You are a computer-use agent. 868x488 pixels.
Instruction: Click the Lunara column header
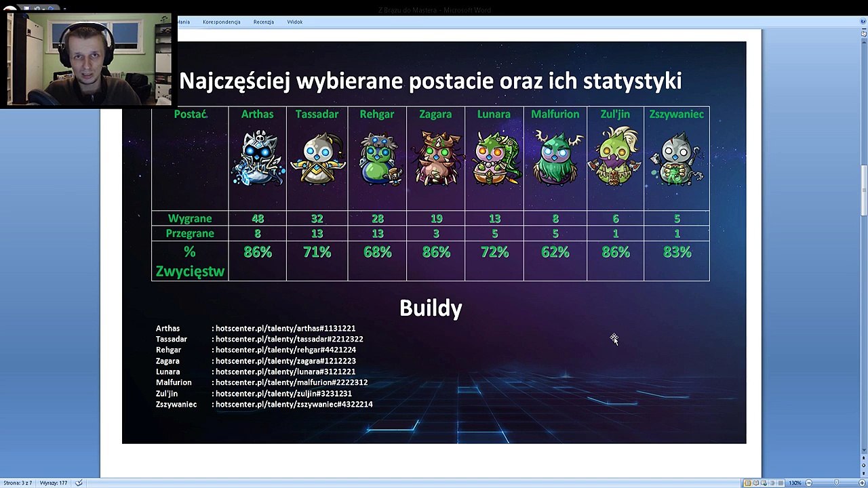click(x=494, y=115)
